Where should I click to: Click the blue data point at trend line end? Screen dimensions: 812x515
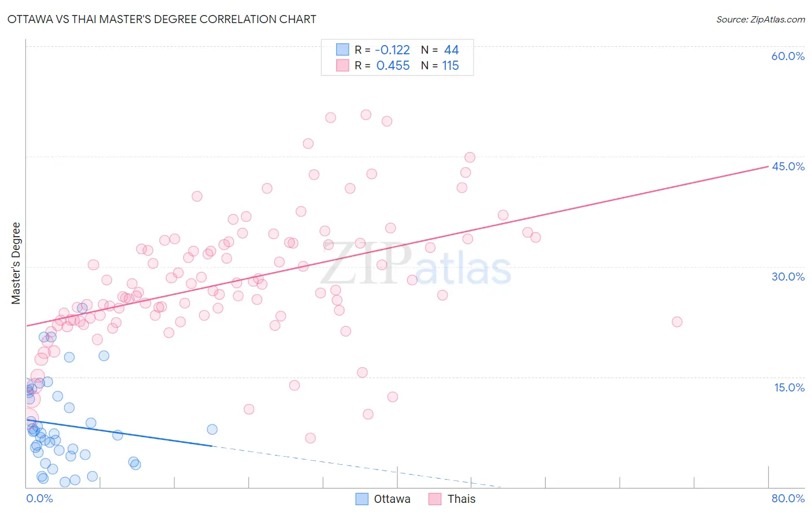(x=212, y=429)
